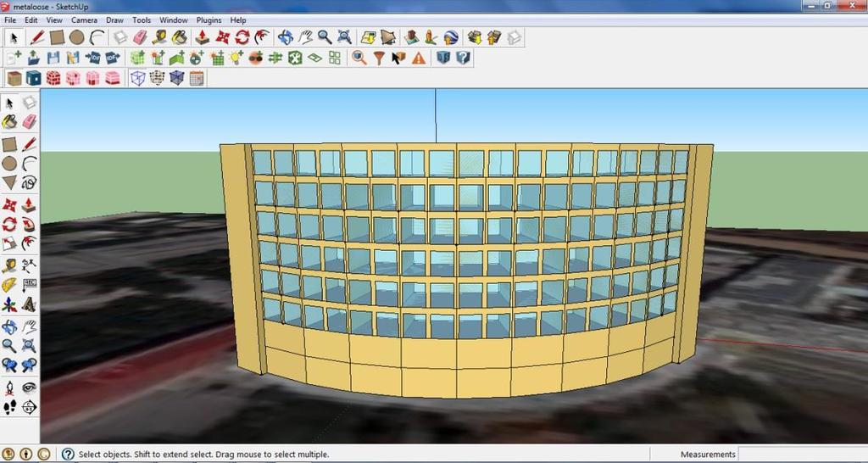Click the Measurements input box
This screenshot has width=868, height=463.
803,455
